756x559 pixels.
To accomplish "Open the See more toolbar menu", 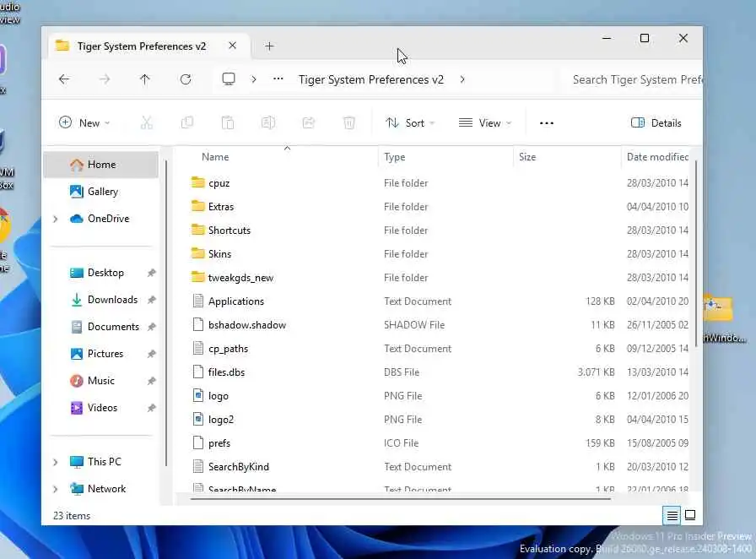I will pyautogui.click(x=546, y=122).
